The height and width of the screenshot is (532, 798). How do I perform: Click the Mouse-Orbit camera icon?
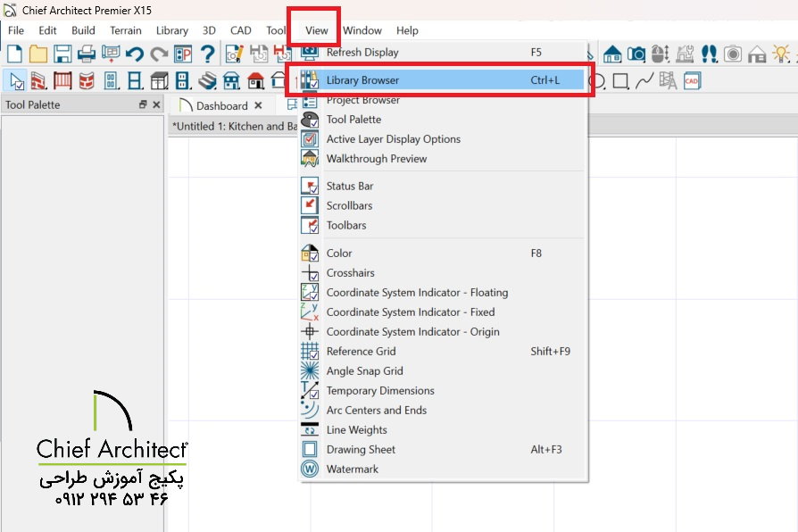(660, 54)
